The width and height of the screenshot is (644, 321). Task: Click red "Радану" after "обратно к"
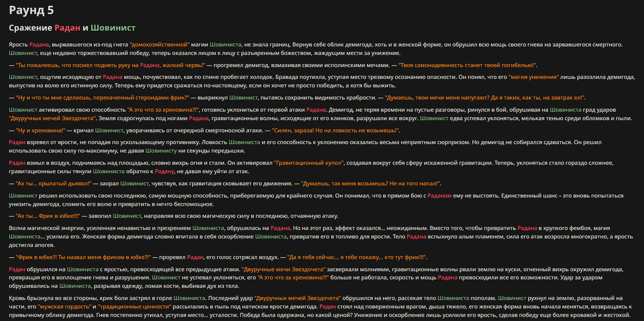pyautogui.click(x=165, y=171)
